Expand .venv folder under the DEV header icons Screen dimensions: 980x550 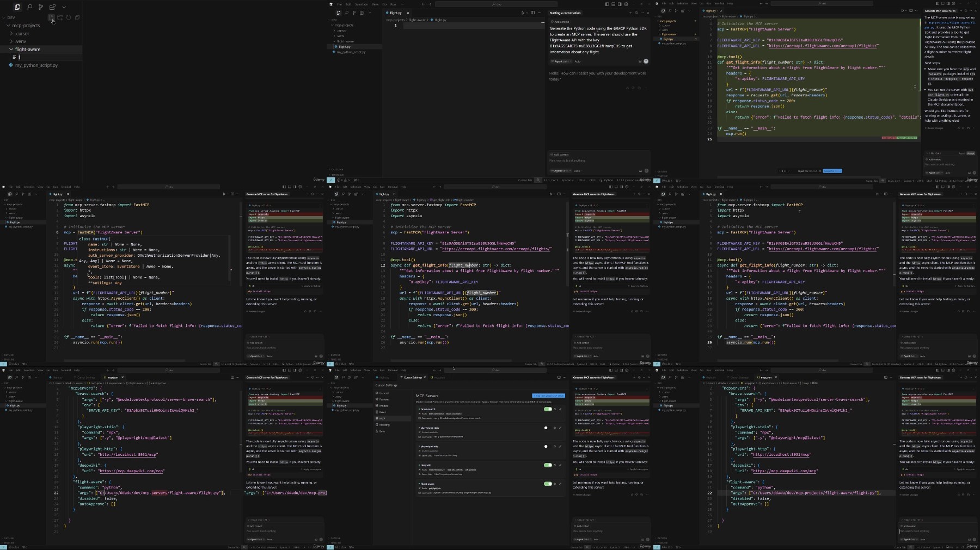(20, 41)
